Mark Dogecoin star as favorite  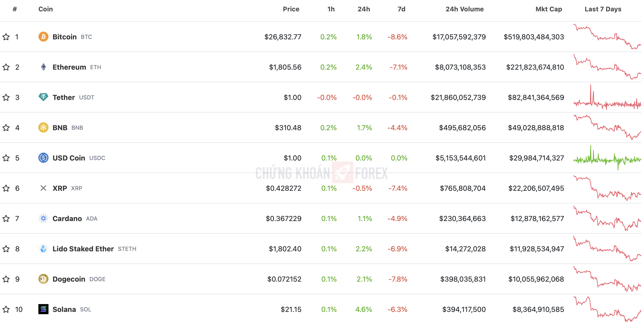6,279
